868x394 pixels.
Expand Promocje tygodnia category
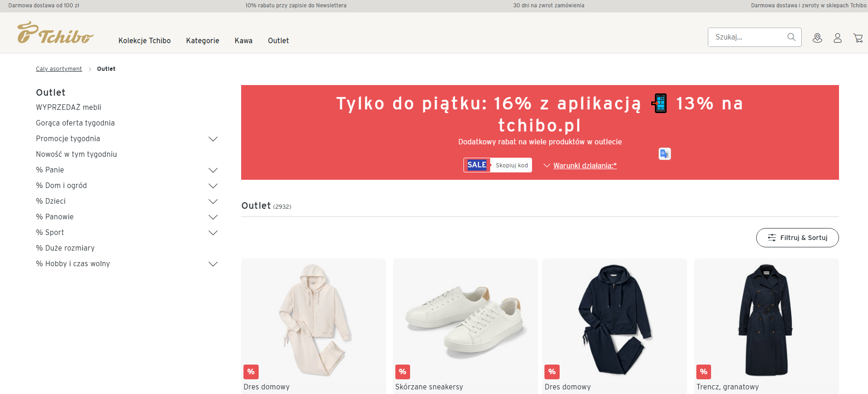click(213, 139)
